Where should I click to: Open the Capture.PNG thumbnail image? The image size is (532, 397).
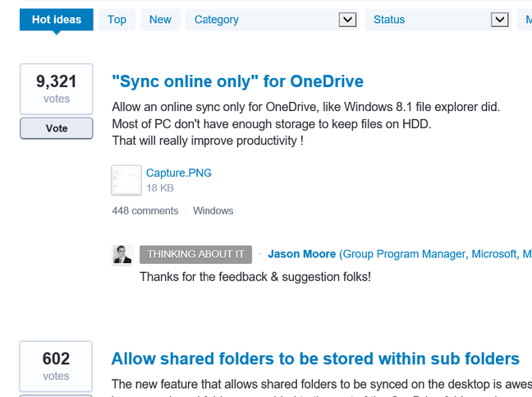pos(126,180)
